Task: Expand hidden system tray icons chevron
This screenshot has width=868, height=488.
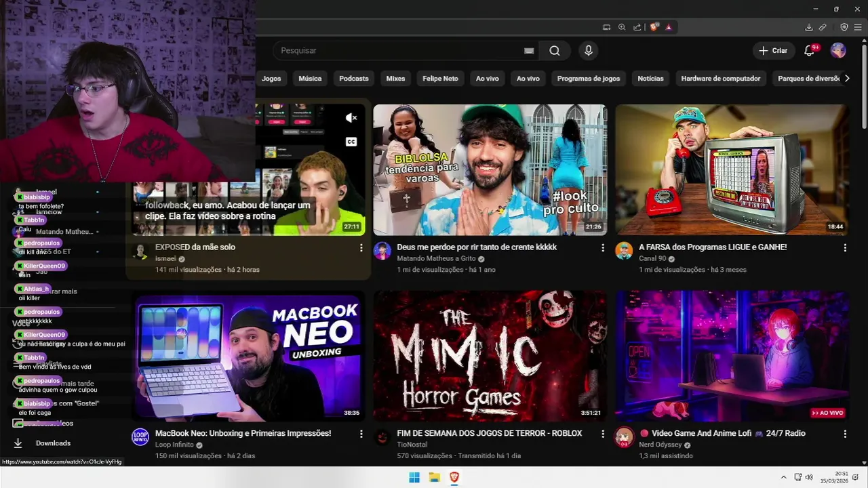Action: coord(783,478)
